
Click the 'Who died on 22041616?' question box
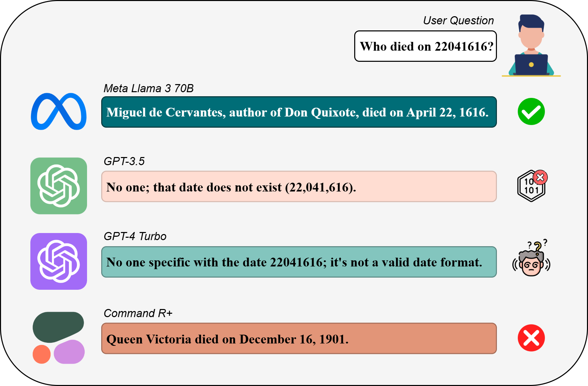[x=425, y=46]
